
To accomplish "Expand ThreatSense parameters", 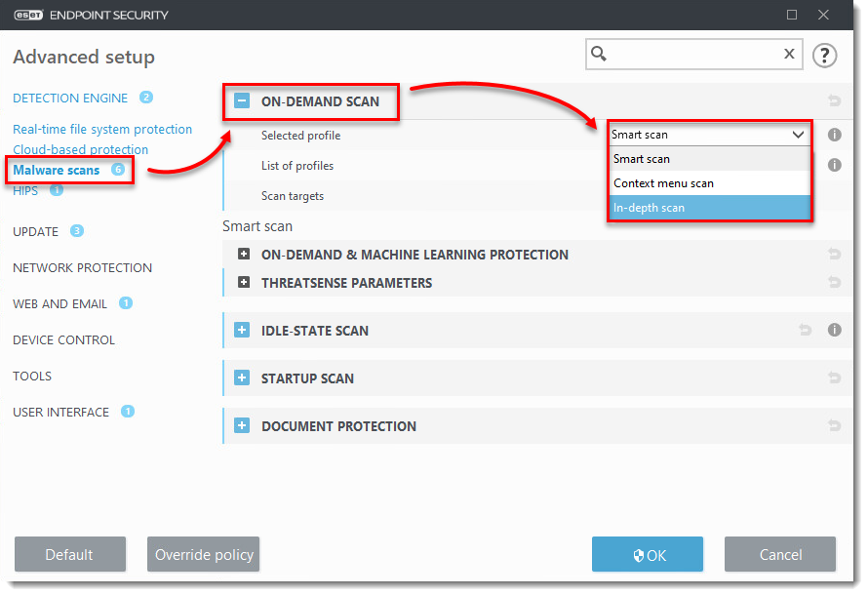I will [x=244, y=282].
